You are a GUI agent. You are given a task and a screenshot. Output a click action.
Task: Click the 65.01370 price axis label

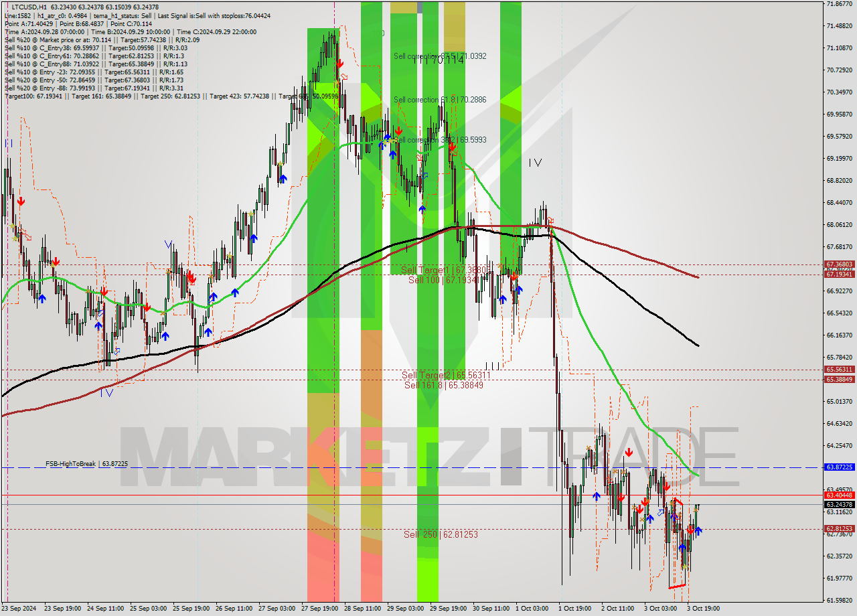point(839,402)
